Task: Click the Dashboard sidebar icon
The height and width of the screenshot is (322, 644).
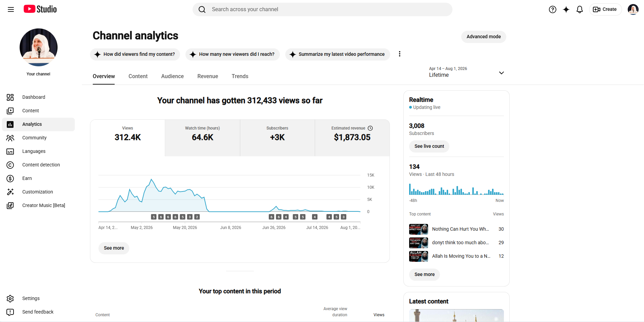Action: (x=10, y=97)
